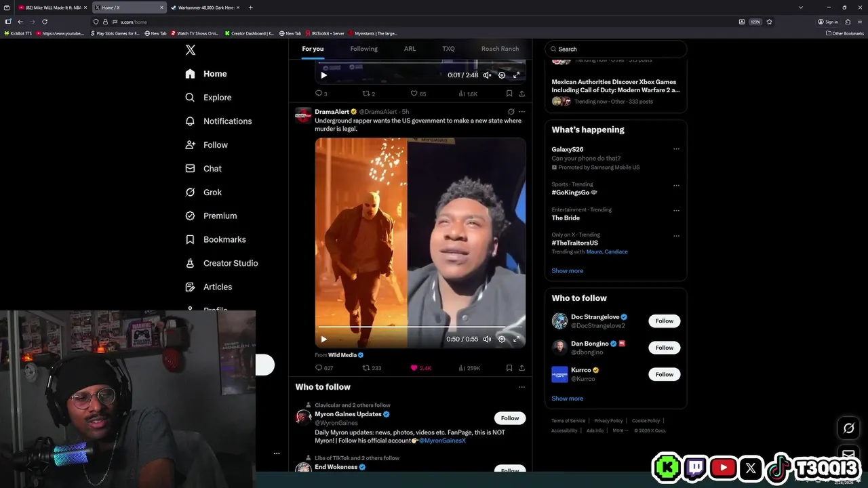
Task: Click the Search input field
Action: [x=616, y=49]
